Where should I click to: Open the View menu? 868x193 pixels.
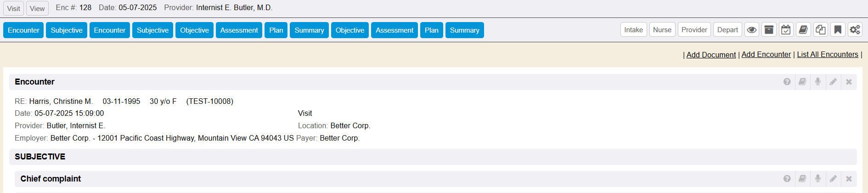click(37, 8)
